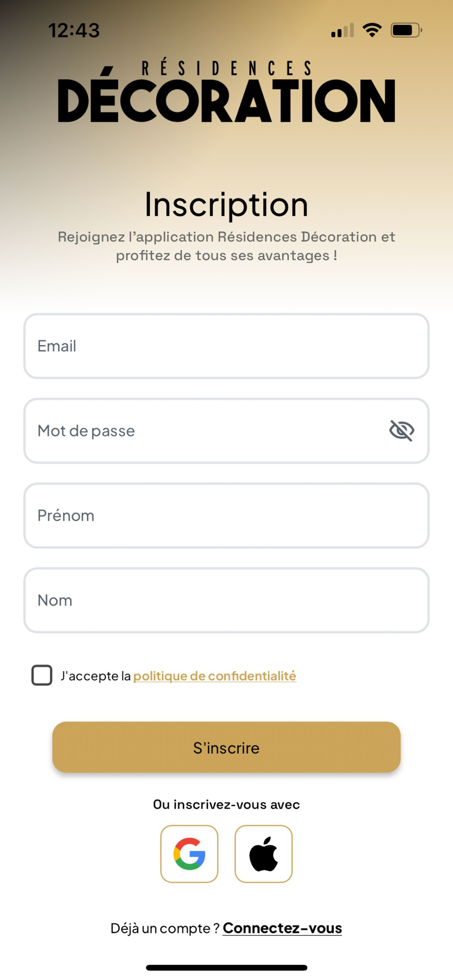
Task: Sign up with Google icon
Action: coord(189,854)
